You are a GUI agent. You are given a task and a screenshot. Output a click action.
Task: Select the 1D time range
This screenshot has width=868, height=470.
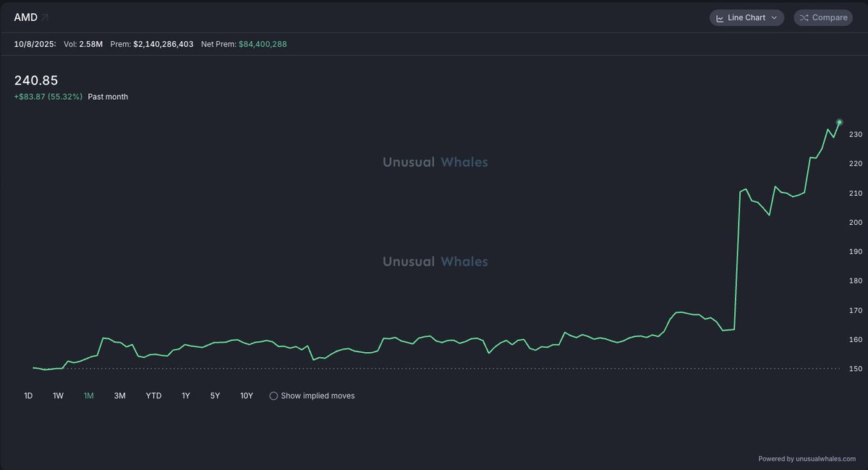[x=28, y=396]
